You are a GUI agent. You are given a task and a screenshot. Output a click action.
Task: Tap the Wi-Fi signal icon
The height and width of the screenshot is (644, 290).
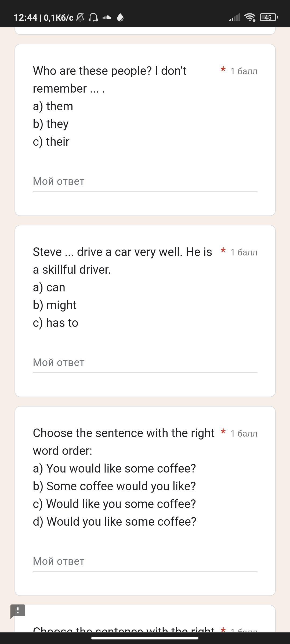tap(250, 17)
